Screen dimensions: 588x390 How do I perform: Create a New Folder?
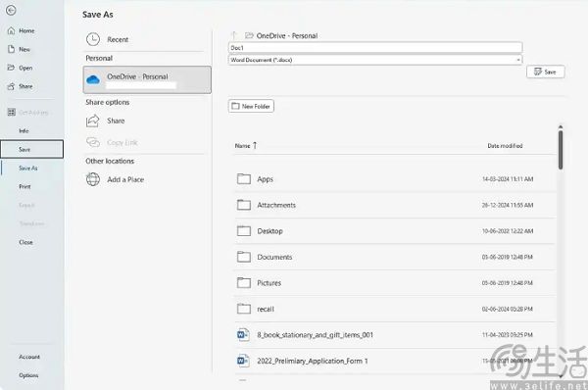point(251,106)
